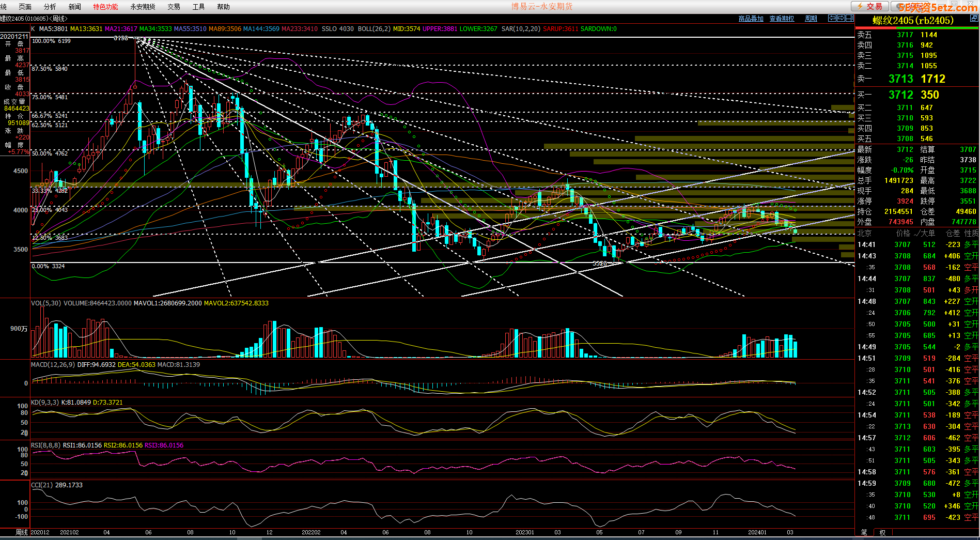Open the 永安期货 menu
The width and height of the screenshot is (980, 540).
pyautogui.click(x=143, y=7)
